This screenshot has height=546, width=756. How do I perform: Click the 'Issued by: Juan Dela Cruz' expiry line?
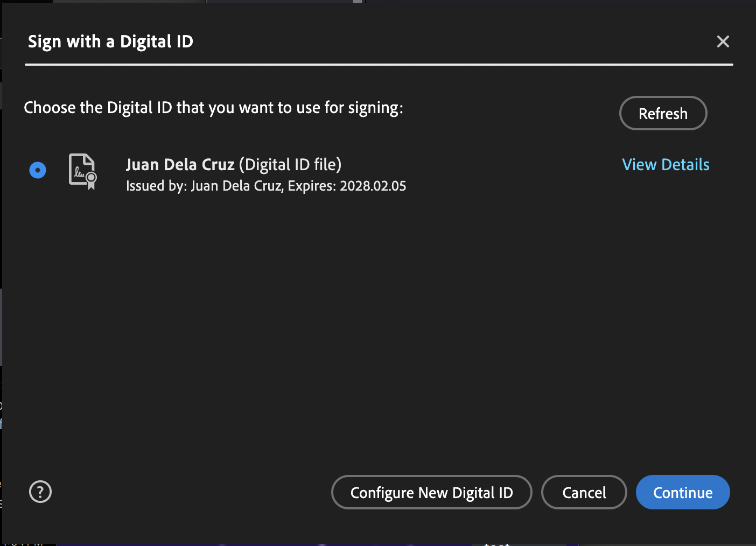click(266, 186)
